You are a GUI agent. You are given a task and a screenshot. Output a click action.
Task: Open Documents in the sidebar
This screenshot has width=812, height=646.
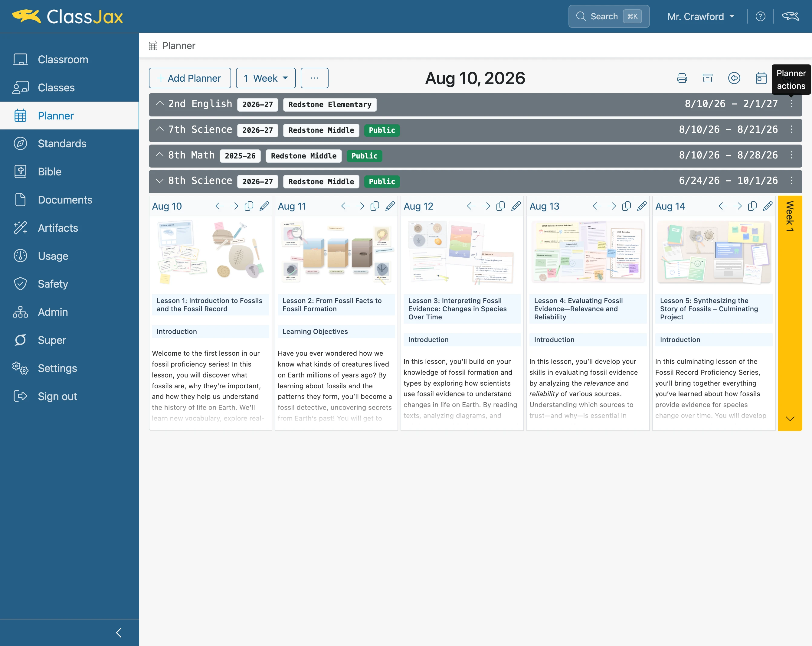click(x=69, y=200)
